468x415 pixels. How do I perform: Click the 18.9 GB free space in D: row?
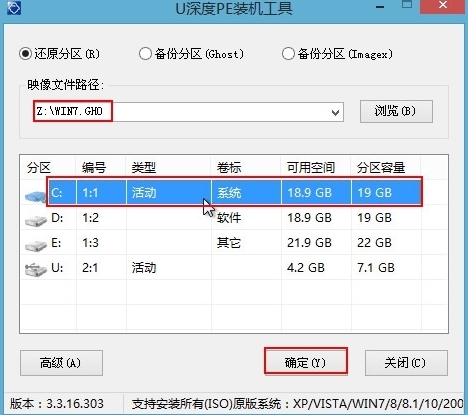(x=309, y=218)
